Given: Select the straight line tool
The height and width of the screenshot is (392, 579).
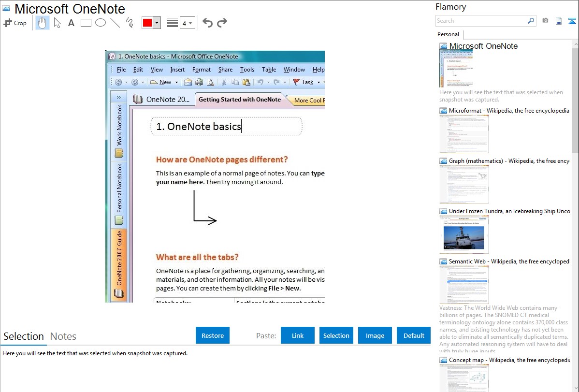Looking at the screenshot, I should (115, 23).
